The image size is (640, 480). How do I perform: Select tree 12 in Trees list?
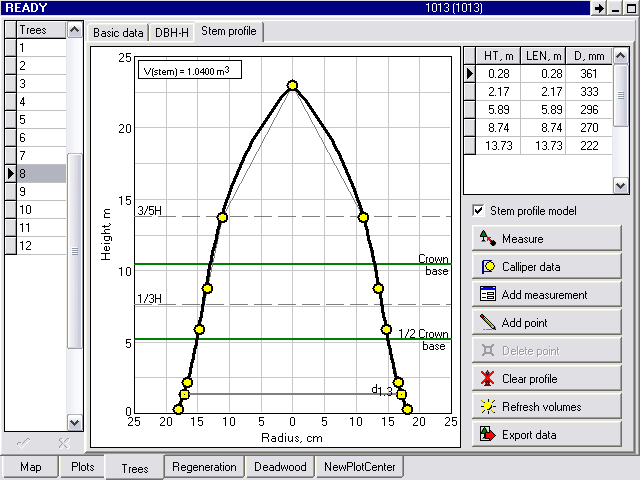(41, 245)
